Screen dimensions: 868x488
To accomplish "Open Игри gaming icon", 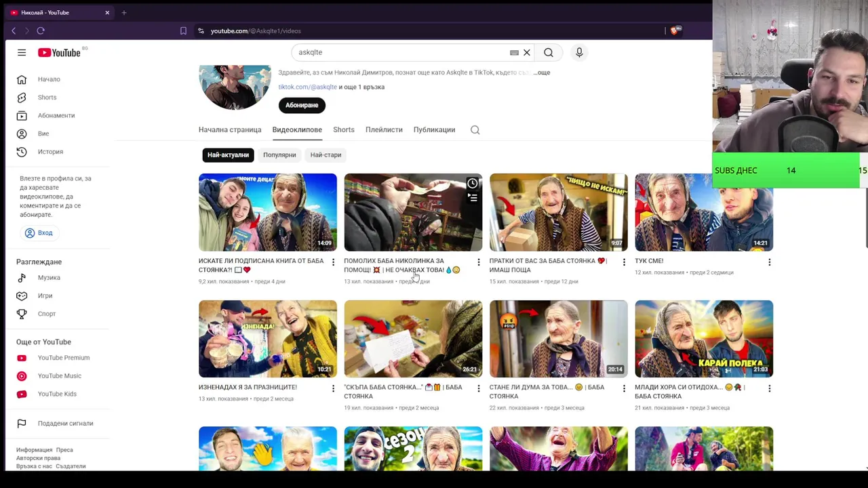I will pos(22,296).
